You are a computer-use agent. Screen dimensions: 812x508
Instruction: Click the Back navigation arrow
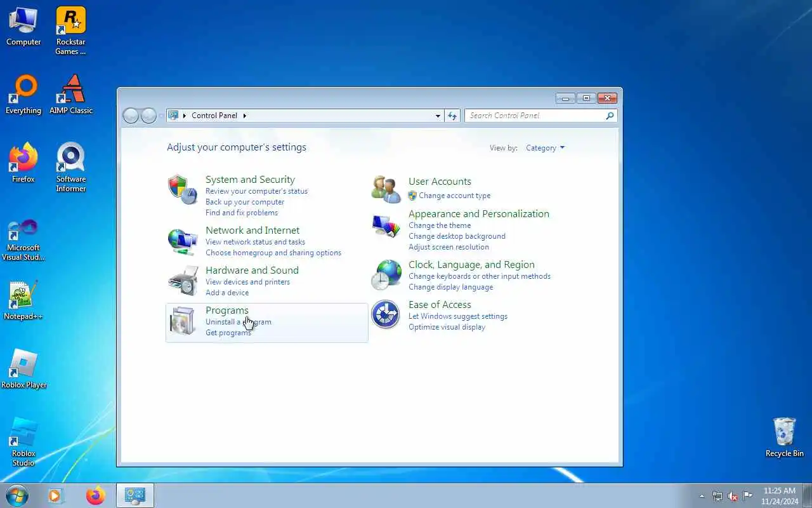coord(131,116)
